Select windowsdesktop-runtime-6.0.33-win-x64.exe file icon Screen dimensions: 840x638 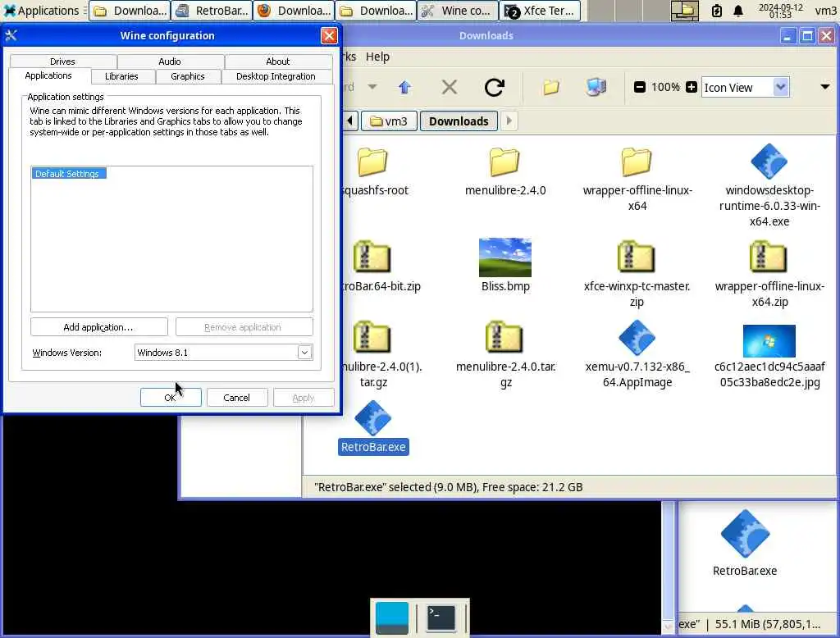(769, 162)
